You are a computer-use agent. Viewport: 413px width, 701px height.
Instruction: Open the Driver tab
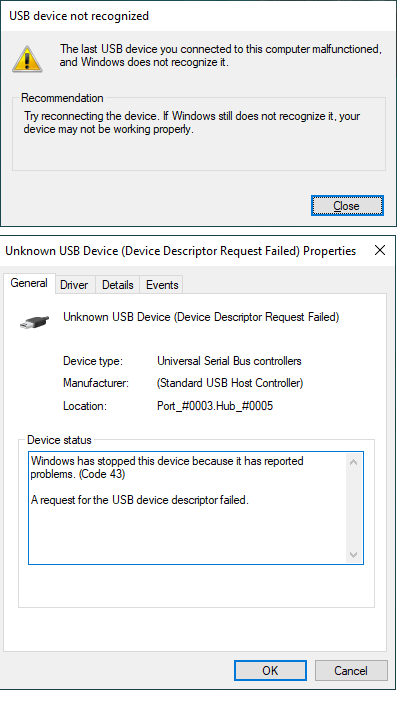pos(74,285)
